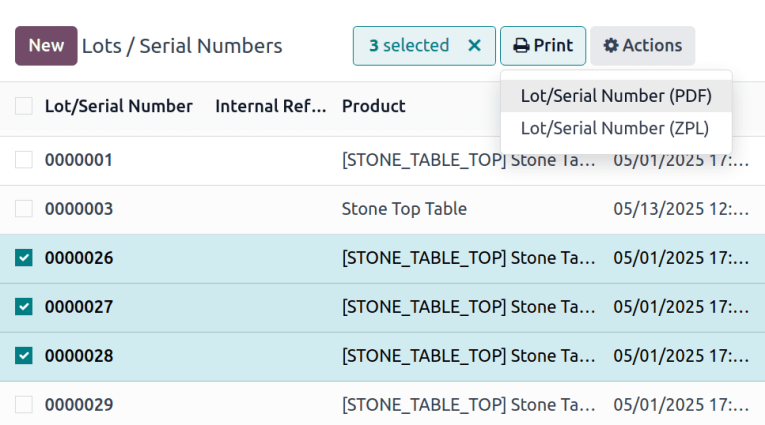Uncheck the box for serial 0000026
Viewport: 765px width, 425px height.
point(24,258)
